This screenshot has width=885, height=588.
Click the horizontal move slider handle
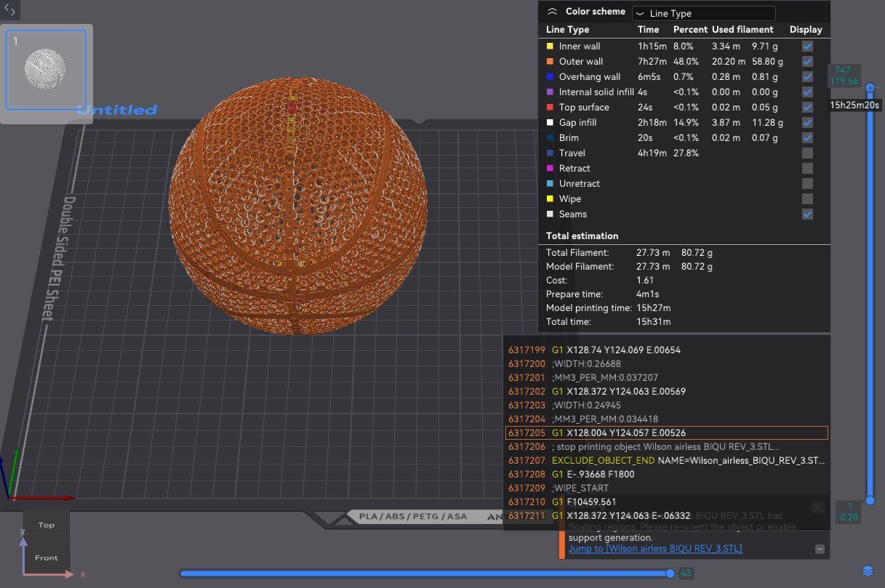coord(670,573)
